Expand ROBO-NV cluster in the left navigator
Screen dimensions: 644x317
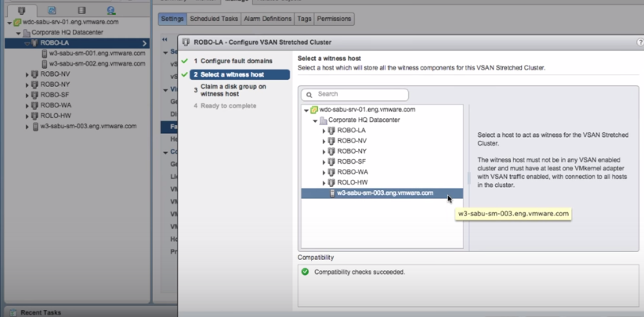(x=27, y=74)
